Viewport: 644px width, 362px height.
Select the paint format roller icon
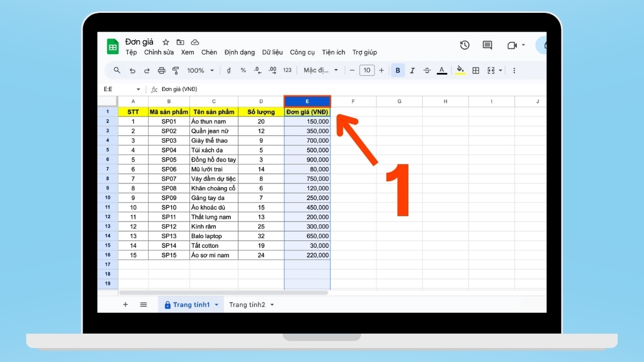[175, 70]
